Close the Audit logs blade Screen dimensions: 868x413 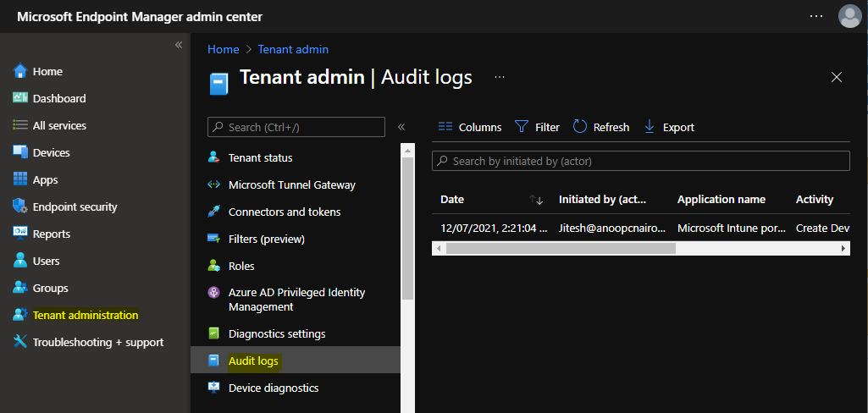(x=837, y=77)
